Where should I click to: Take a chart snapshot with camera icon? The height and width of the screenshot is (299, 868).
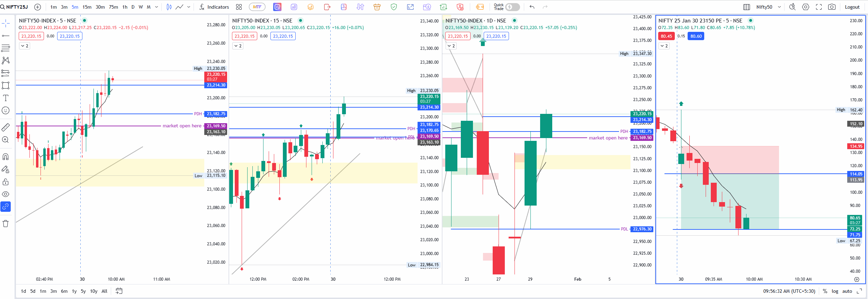pos(832,7)
